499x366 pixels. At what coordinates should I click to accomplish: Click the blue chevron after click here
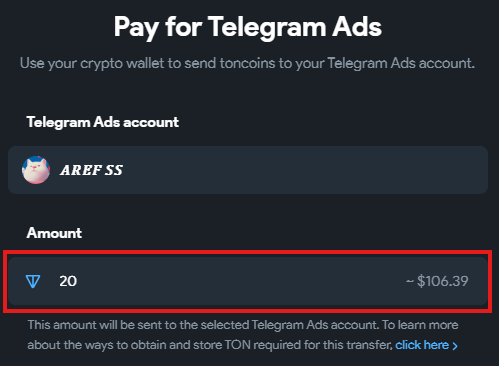pyautogui.click(x=455, y=346)
